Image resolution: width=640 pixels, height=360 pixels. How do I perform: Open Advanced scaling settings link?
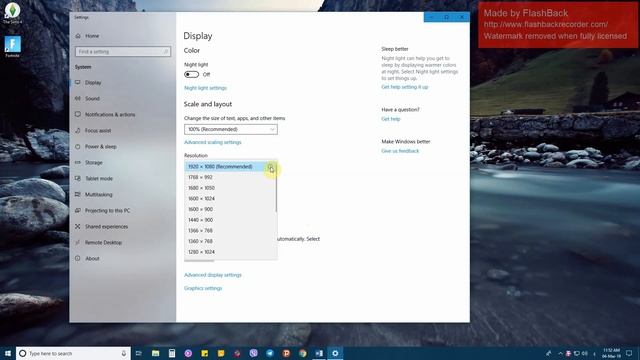pos(213,142)
